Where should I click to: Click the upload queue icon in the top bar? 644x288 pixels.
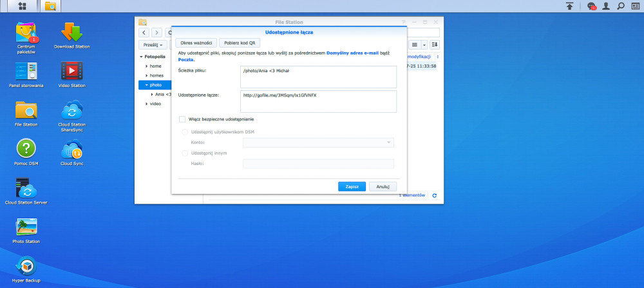(569, 6)
